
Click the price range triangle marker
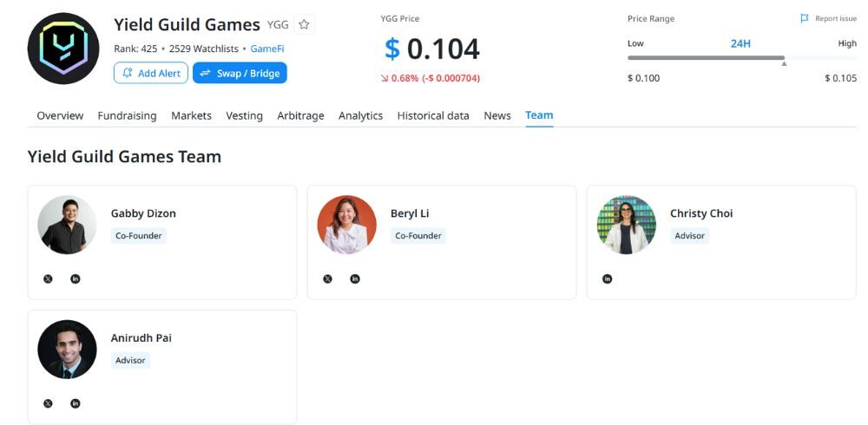(x=784, y=63)
